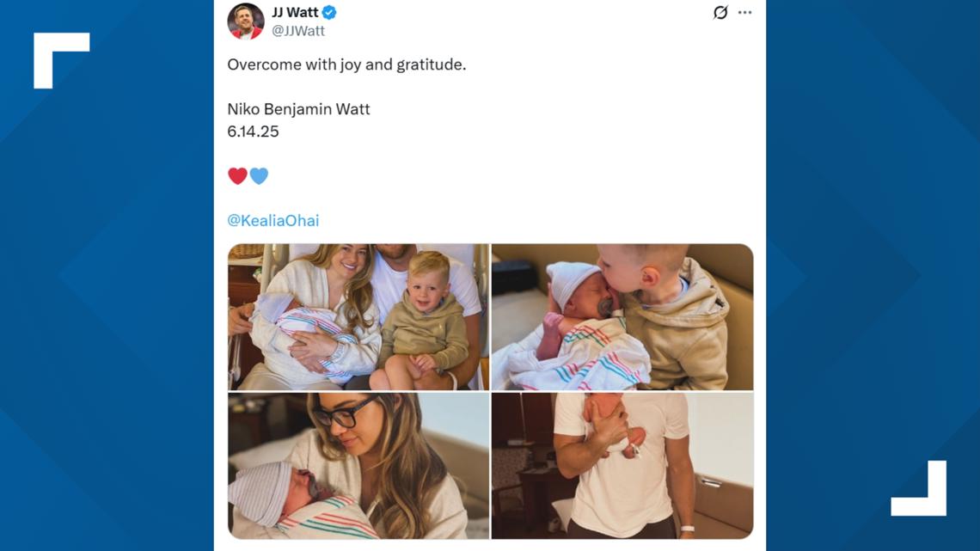Click the 6.14.25 date text

click(253, 132)
